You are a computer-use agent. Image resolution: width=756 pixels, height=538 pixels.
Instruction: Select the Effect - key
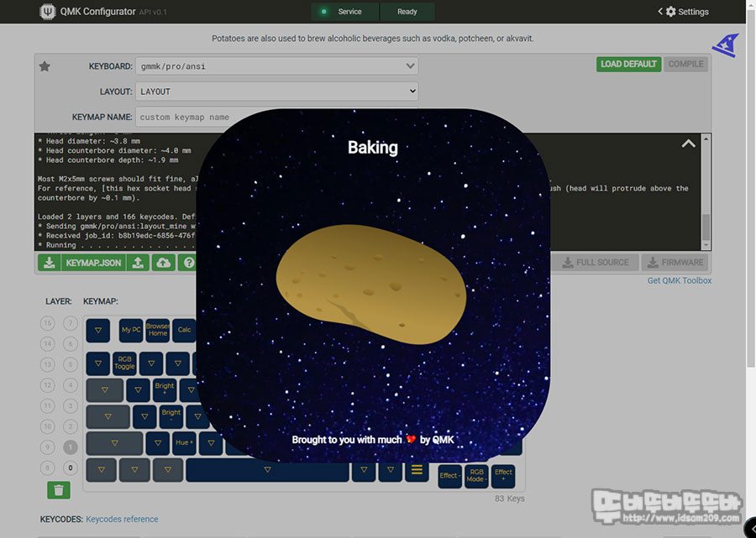(450, 476)
